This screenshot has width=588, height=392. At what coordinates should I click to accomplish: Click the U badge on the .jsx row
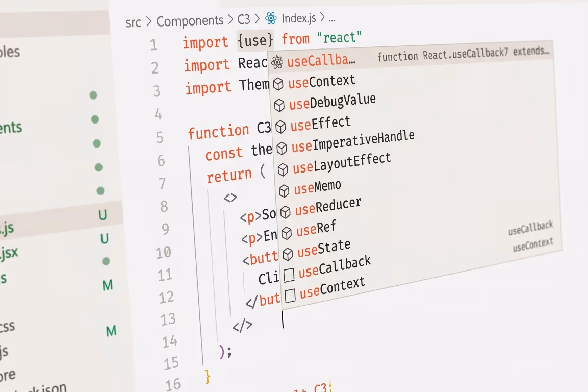coord(104,238)
